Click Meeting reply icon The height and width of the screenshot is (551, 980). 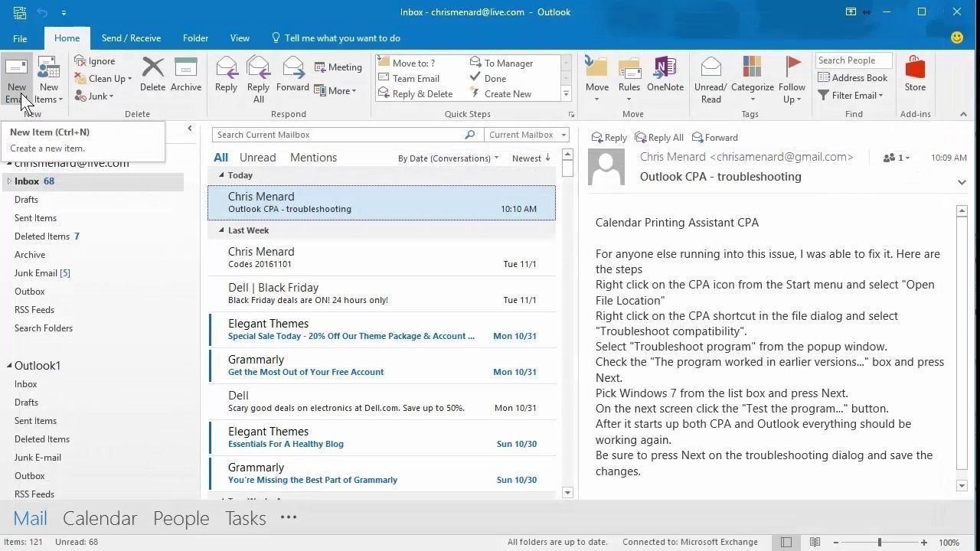pos(320,67)
